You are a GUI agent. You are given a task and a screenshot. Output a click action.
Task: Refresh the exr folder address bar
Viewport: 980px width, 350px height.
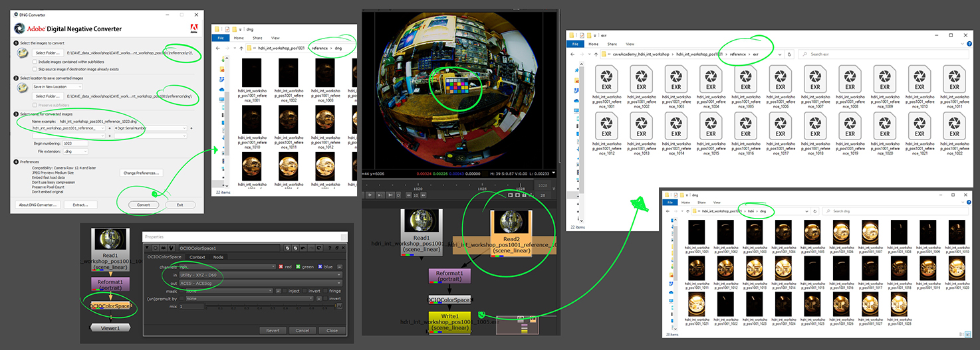789,54
